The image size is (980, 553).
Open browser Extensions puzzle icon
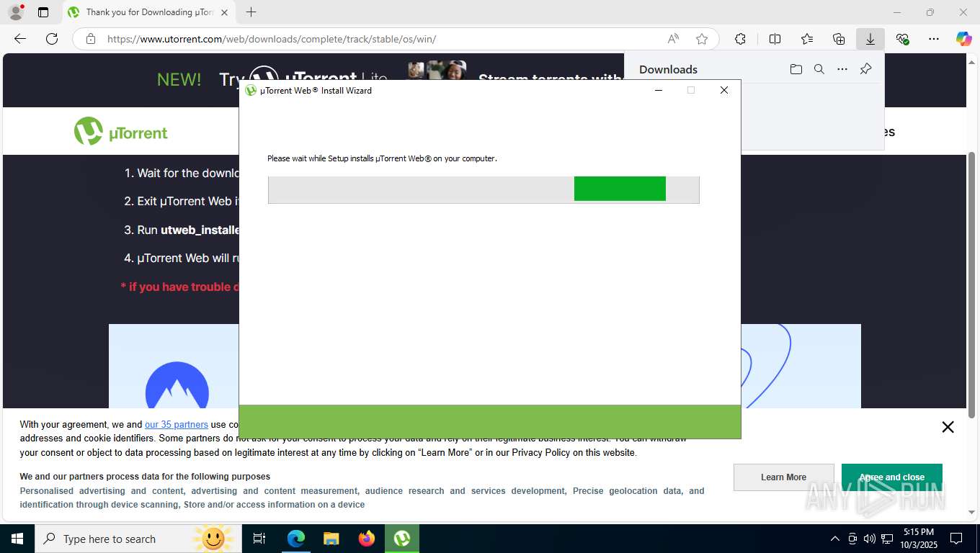pos(740,39)
